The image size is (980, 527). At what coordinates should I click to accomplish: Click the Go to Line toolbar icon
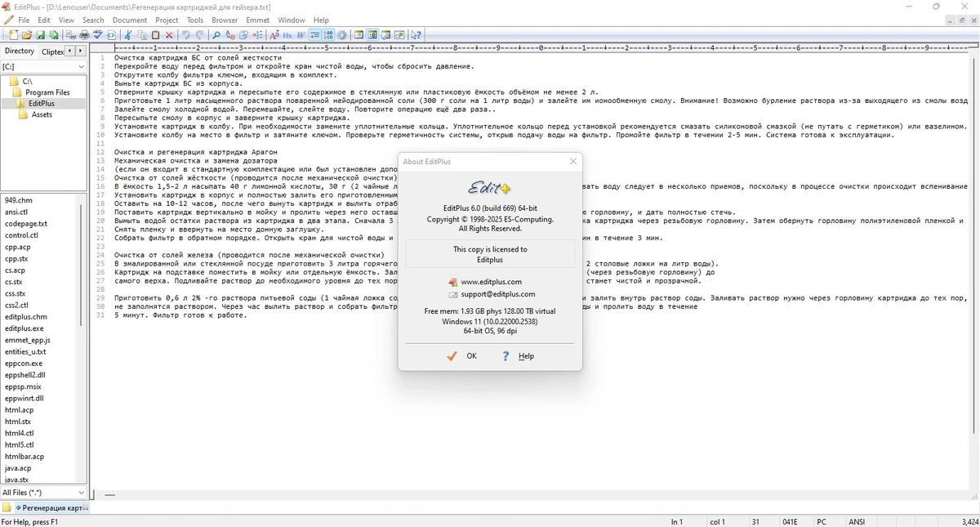pyautogui.click(x=257, y=35)
